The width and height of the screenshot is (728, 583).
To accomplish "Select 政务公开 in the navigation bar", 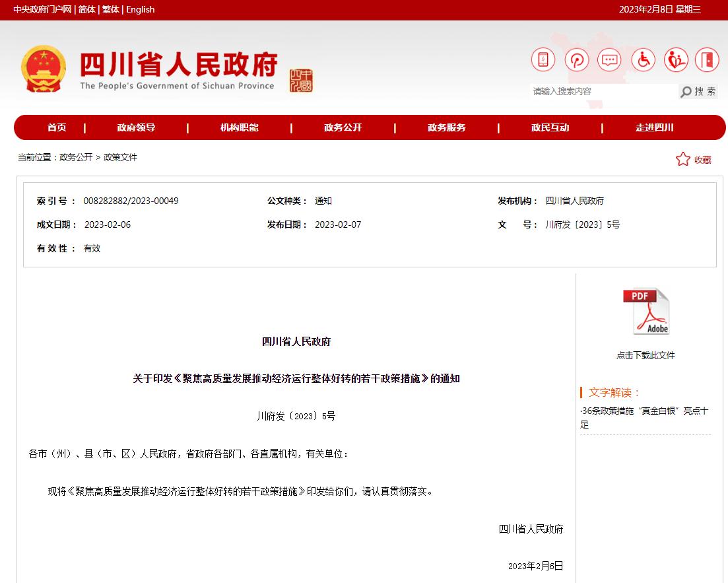I will 343,127.
